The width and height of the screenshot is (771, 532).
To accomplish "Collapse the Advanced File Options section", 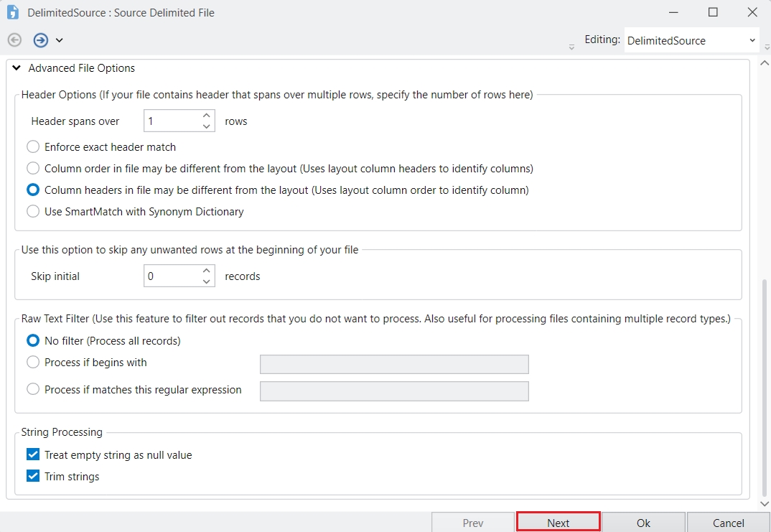I will tap(17, 68).
